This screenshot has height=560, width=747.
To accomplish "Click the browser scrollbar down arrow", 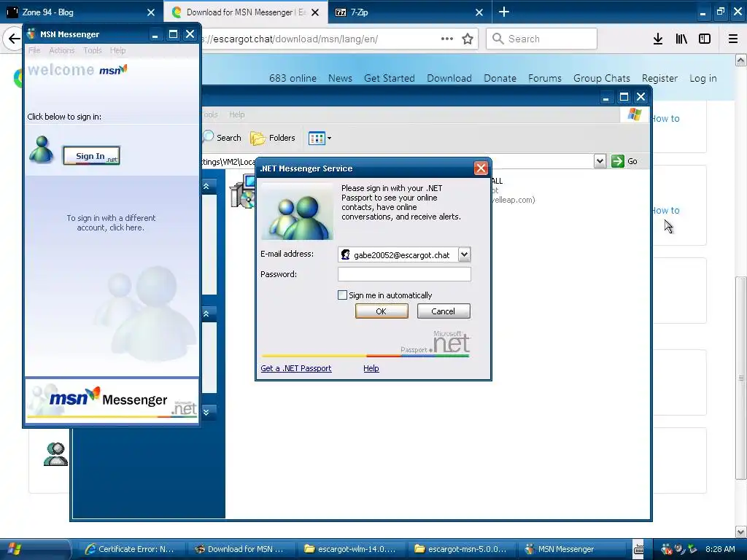I will coord(741,532).
